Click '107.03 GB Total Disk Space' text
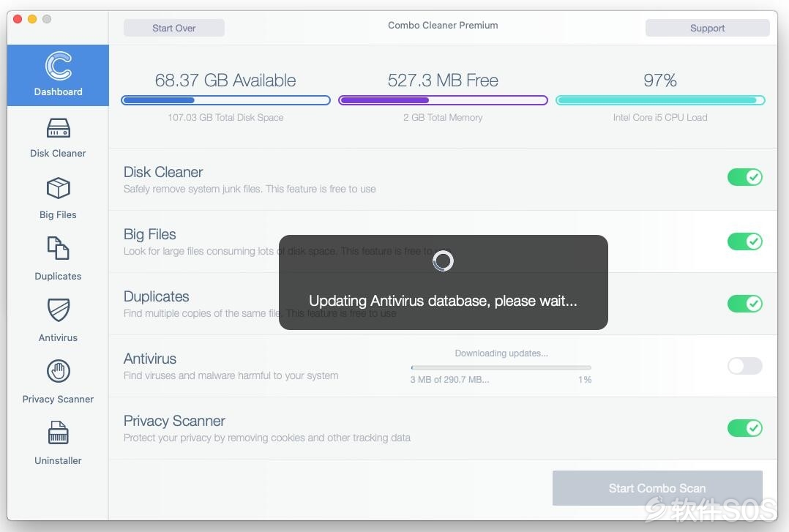 click(225, 117)
